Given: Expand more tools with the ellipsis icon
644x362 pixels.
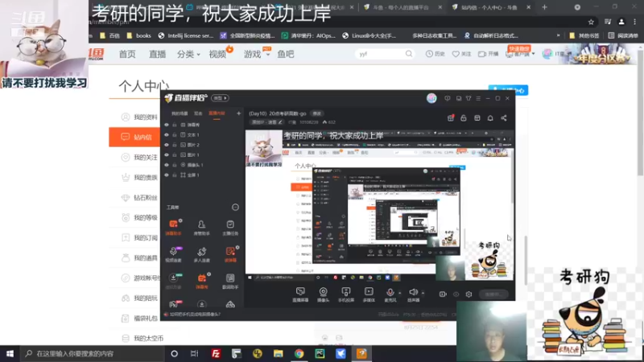Looking at the screenshot, I should coord(235,208).
